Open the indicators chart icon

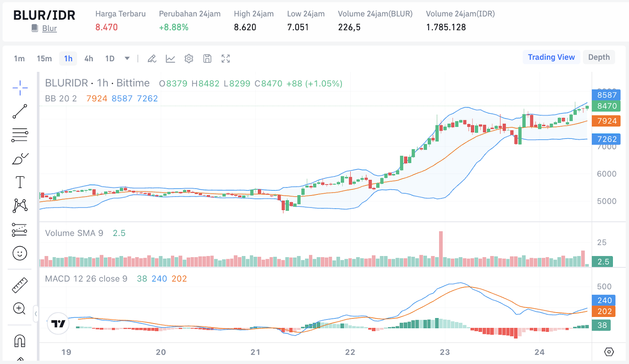tap(170, 59)
